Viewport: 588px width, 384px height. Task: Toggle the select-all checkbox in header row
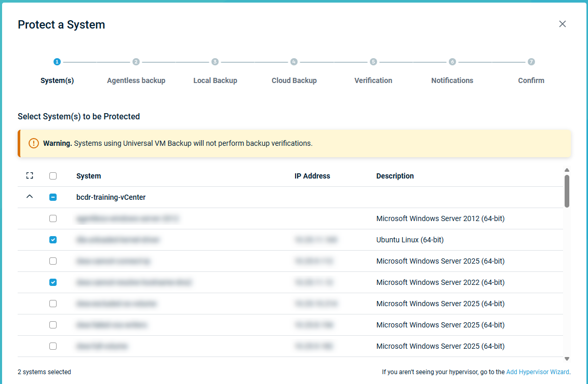pyautogui.click(x=53, y=176)
